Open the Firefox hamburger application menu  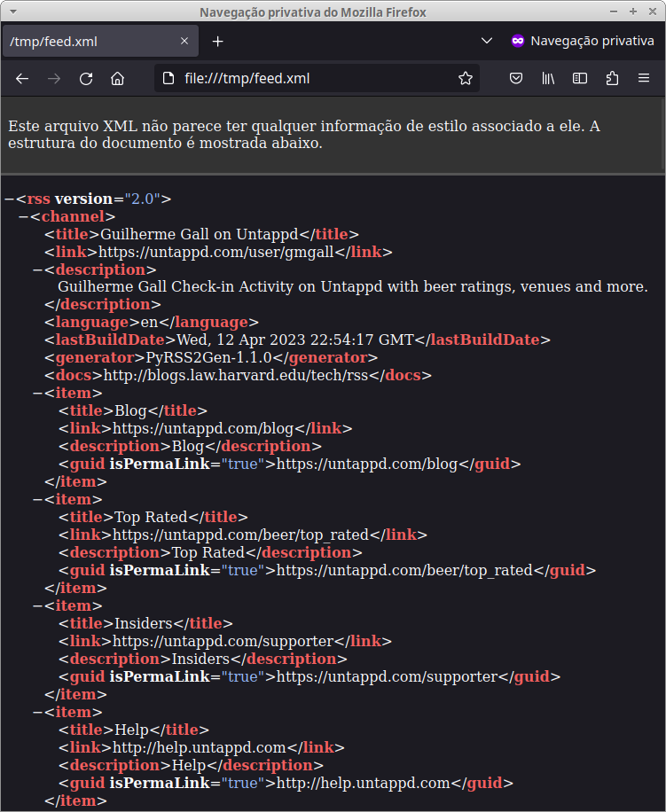pos(644,78)
